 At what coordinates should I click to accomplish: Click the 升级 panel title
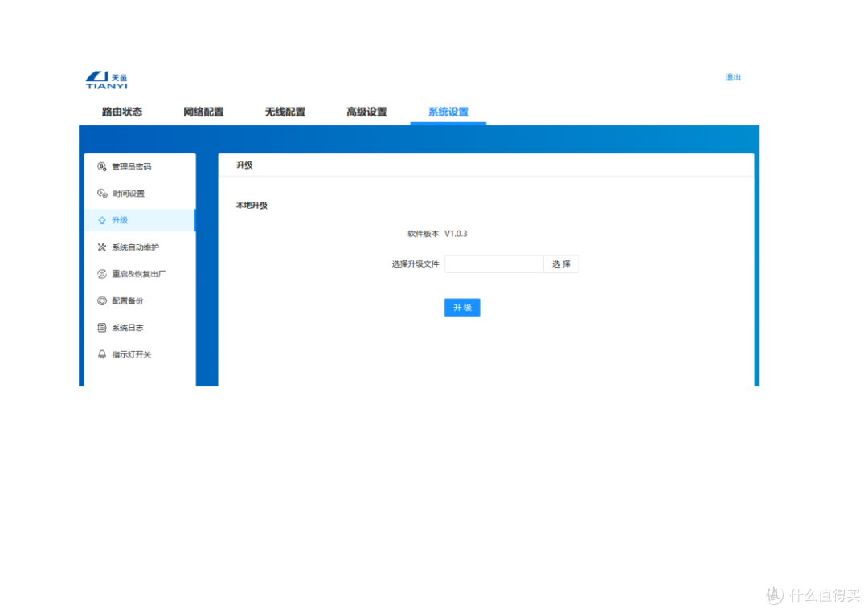[x=244, y=165]
